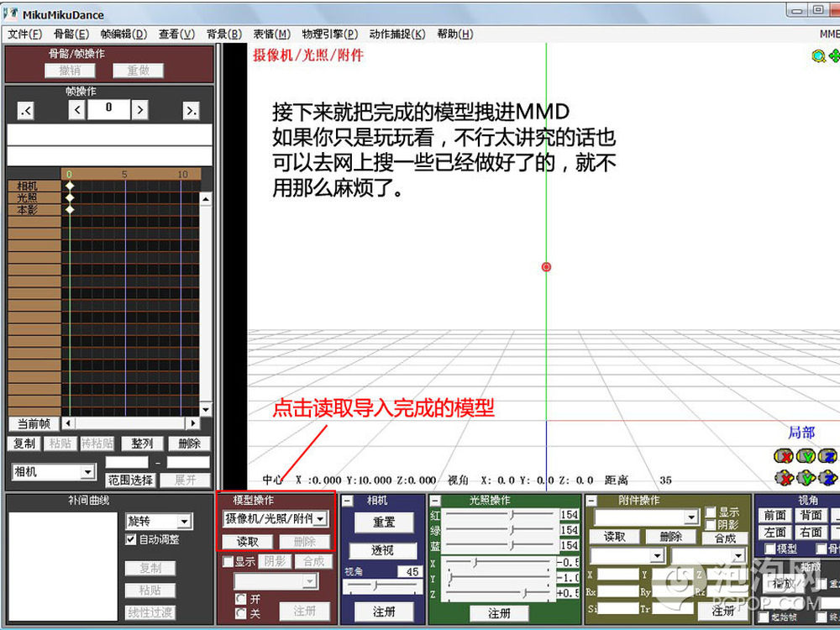Click the timeline horizontal scroll left arrow
840x630 pixels.
68,423
